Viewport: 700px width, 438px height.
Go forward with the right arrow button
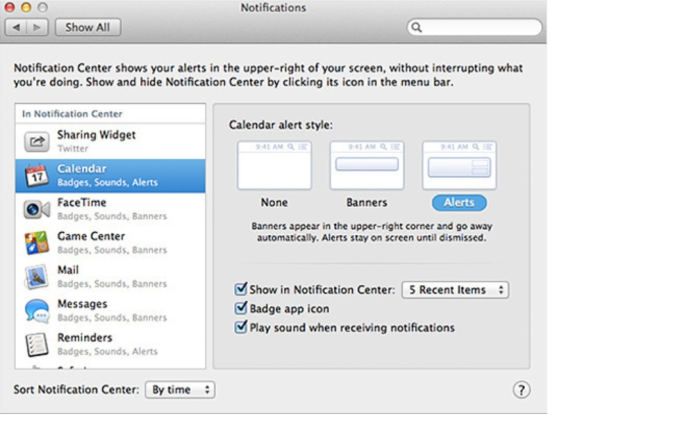coord(38,27)
